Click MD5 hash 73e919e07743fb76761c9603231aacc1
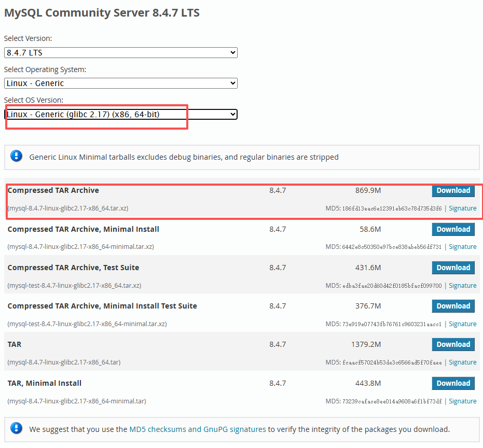Image resolution: width=483 pixels, height=448 pixels. pos(392,324)
